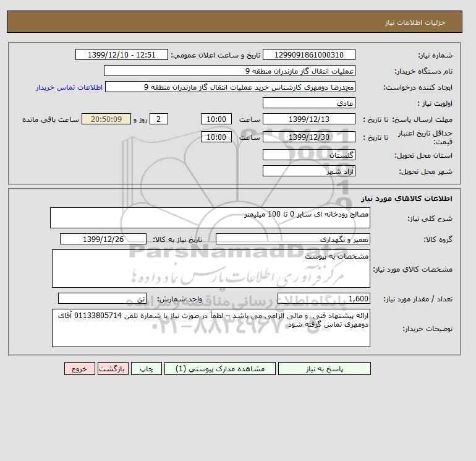Click the اولویت نیاز field showing عادی
The height and width of the screenshot is (461, 476).
click(x=308, y=103)
